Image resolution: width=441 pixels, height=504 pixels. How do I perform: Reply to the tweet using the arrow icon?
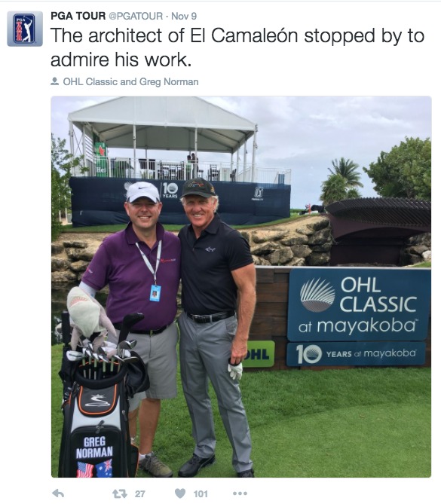pos(58,493)
